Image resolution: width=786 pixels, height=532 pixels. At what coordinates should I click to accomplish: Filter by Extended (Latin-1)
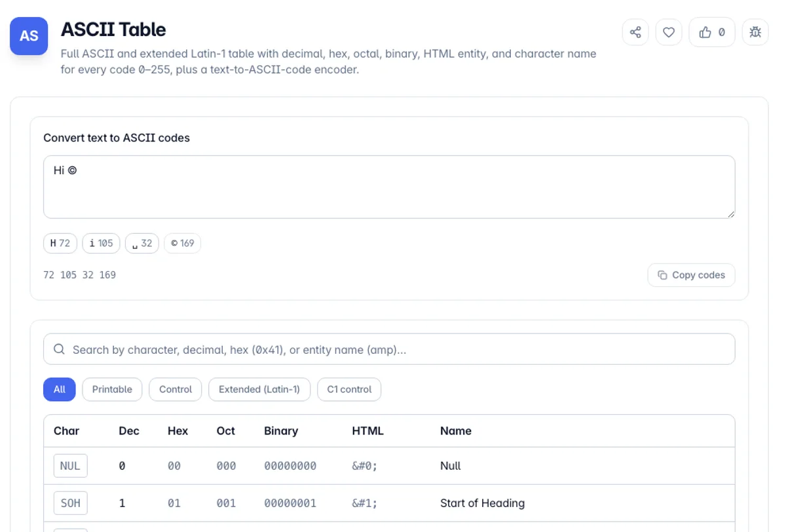click(x=259, y=389)
